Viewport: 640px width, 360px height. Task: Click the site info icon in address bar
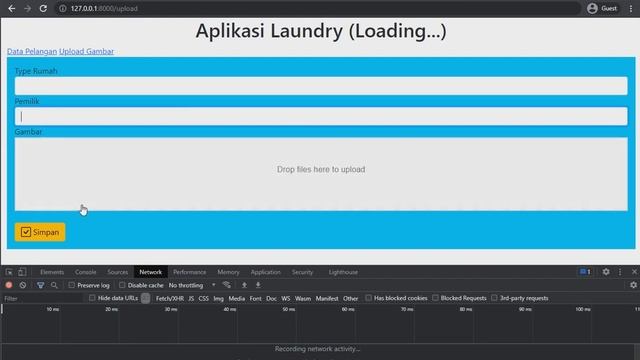point(62,8)
